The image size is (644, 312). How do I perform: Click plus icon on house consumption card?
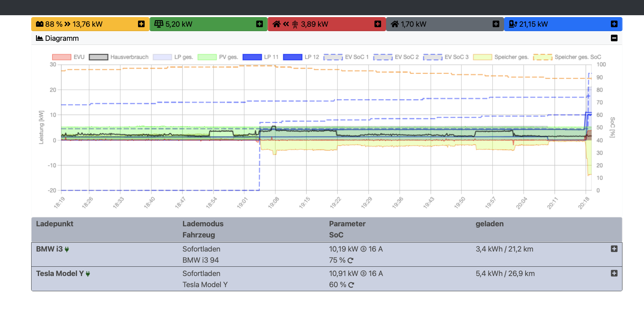click(x=496, y=24)
